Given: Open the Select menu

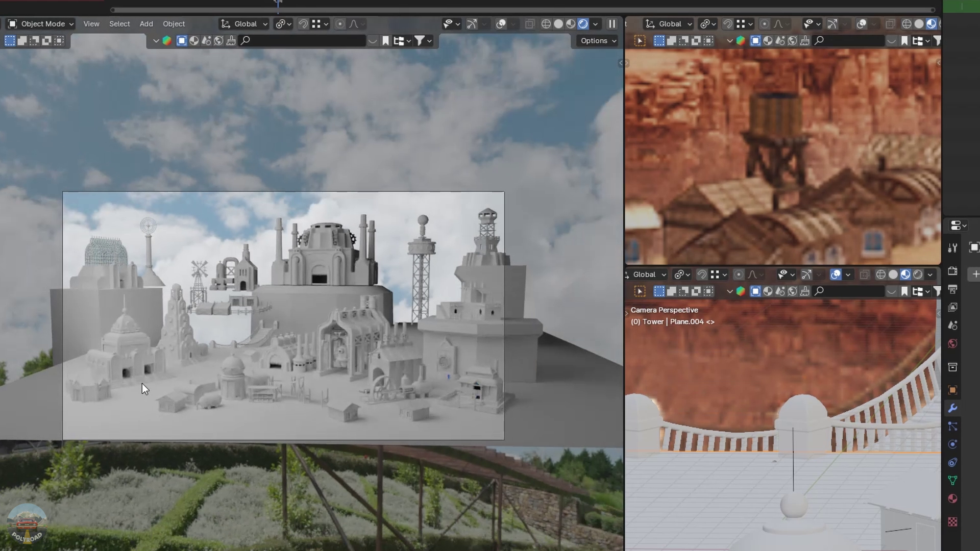Looking at the screenshot, I should coord(119,24).
